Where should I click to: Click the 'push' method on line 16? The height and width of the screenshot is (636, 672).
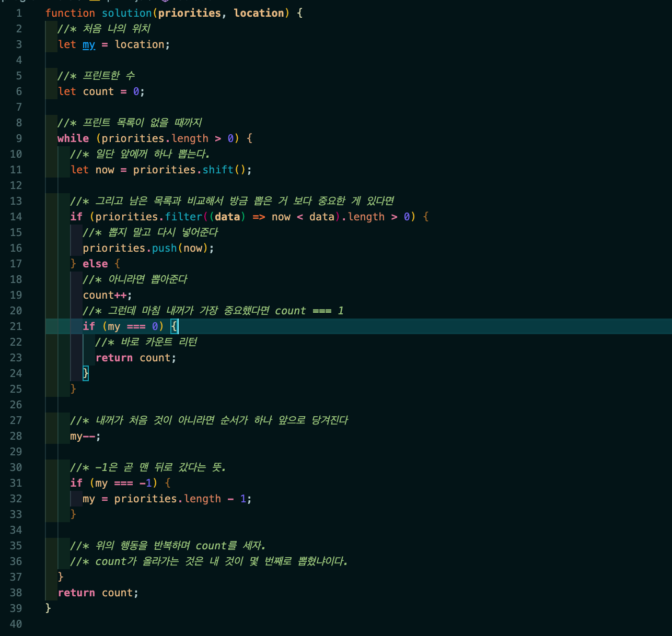point(164,248)
